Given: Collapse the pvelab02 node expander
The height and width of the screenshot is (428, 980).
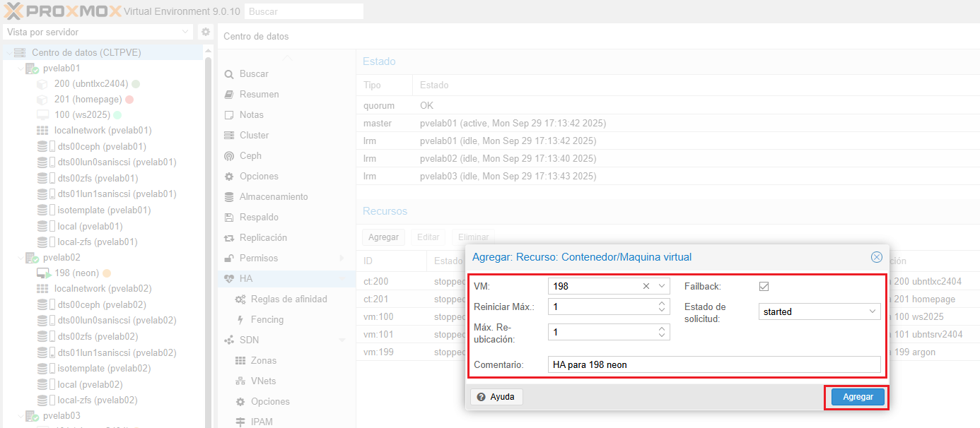Looking at the screenshot, I should coord(20,258).
